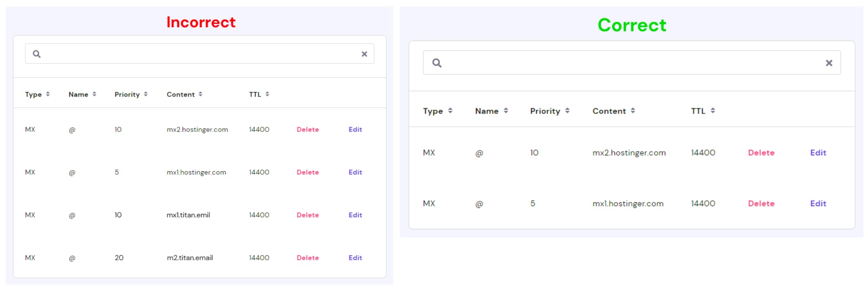This screenshot has width=868, height=292.
Task: Click the priority 5 cell in the Correct table
Action: coord(533,203)
